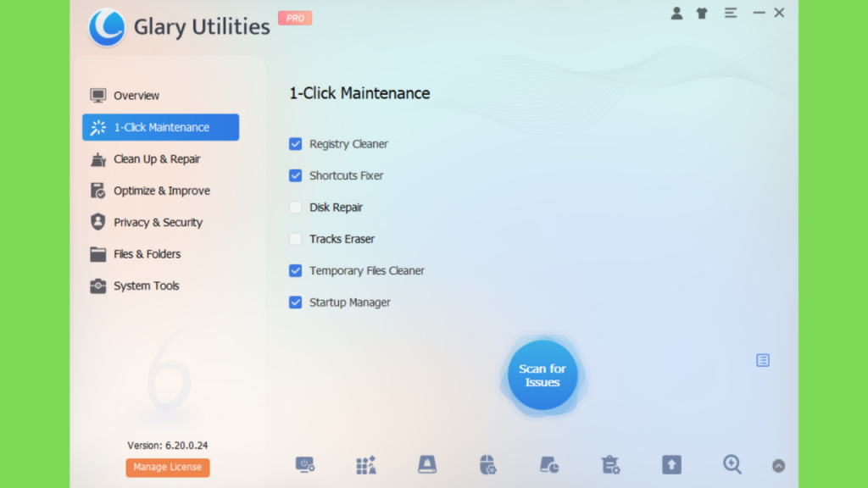Open the context menu manager icon (mouse with gear)
Screen dimensions: 868x488
pos(487,465)
